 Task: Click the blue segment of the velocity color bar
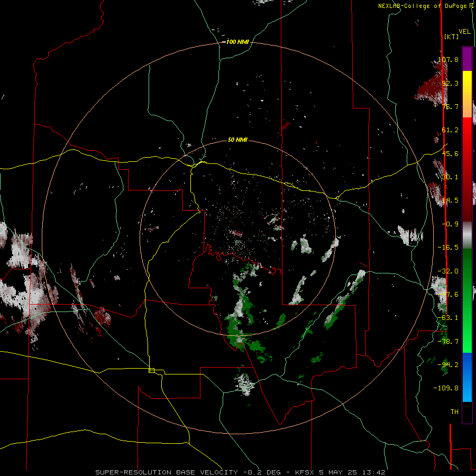(x=467, y=377)
